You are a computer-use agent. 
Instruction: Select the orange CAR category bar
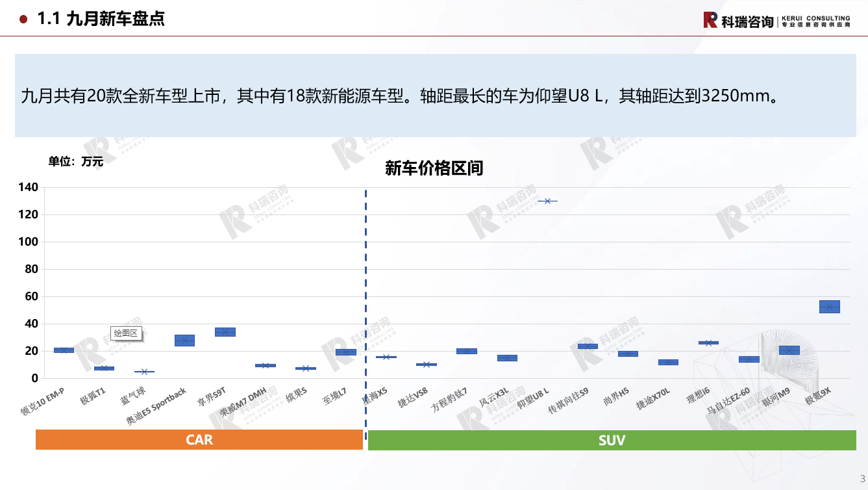pos(199,440)
